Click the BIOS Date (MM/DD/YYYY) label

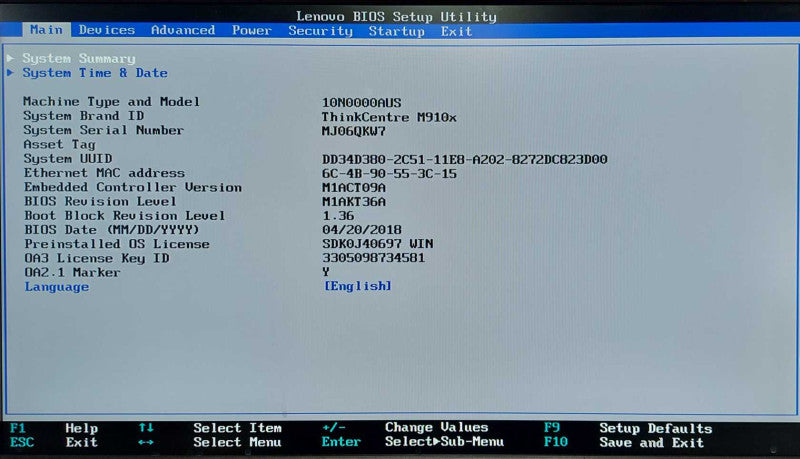[x=112, y=230]
